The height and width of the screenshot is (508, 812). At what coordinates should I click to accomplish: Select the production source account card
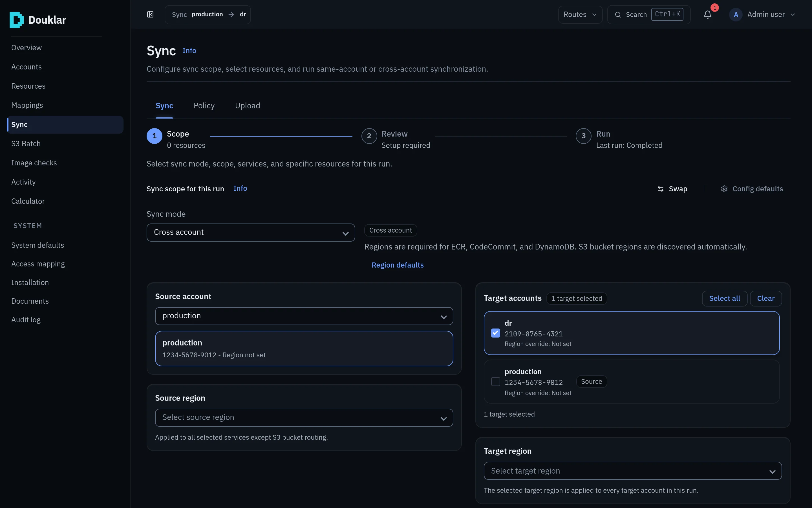coord(304,349)
